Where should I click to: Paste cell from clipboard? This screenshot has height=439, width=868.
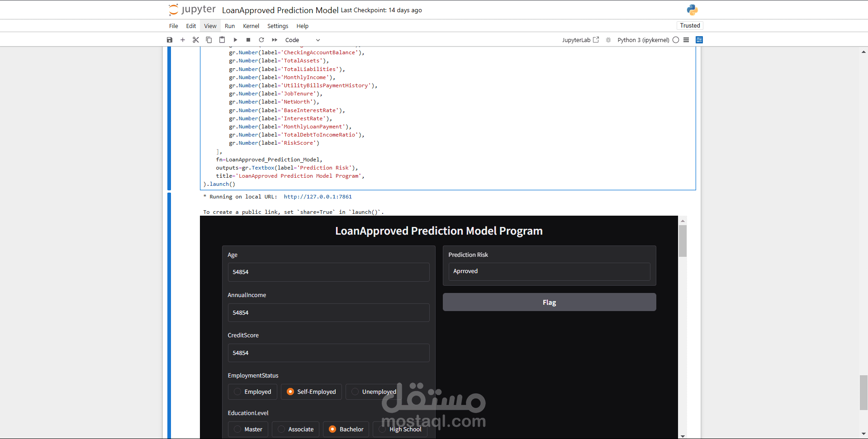222,40
